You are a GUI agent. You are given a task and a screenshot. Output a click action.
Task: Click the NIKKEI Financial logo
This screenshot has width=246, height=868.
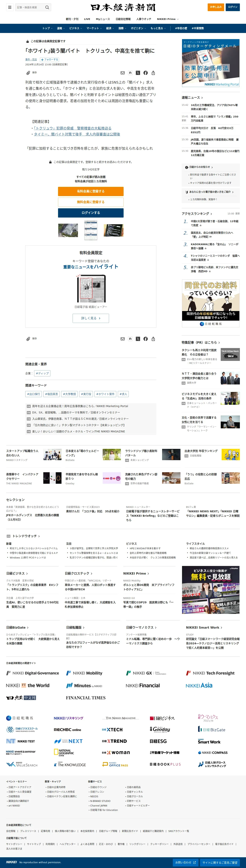143,685
